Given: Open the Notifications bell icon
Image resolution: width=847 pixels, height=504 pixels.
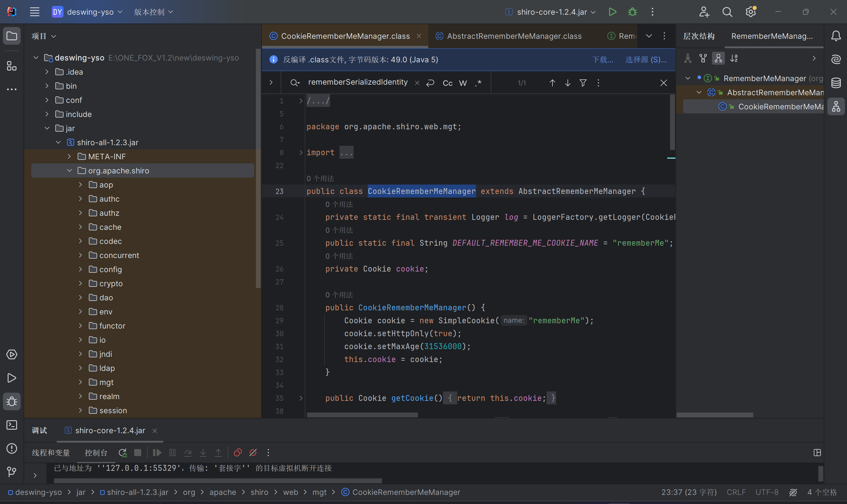Looking at the screenshot, I should (x=836, y=36).
